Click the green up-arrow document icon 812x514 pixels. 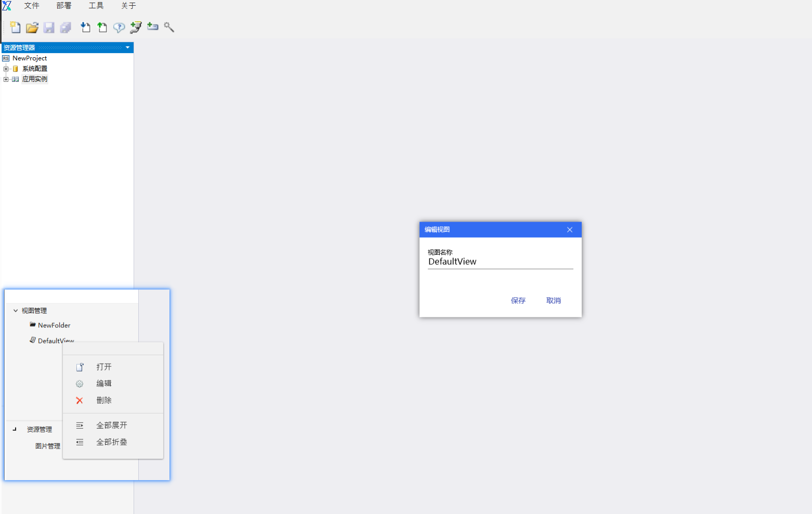coord(102,27)
